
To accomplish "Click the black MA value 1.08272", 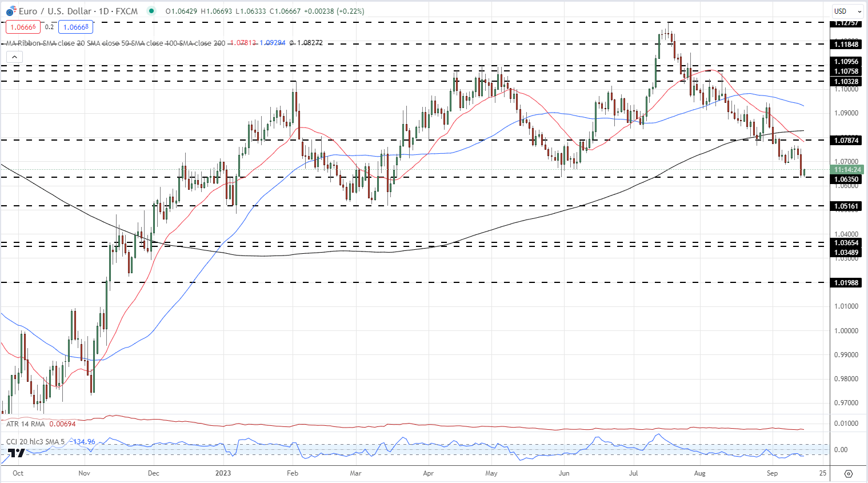I will pos(309,43).
